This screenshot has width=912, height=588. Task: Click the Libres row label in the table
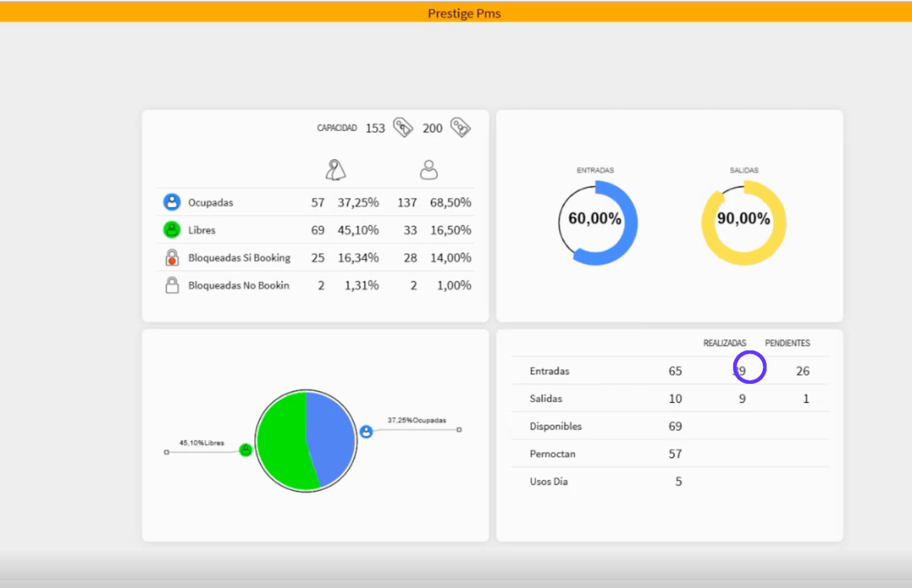click(202, 230)
